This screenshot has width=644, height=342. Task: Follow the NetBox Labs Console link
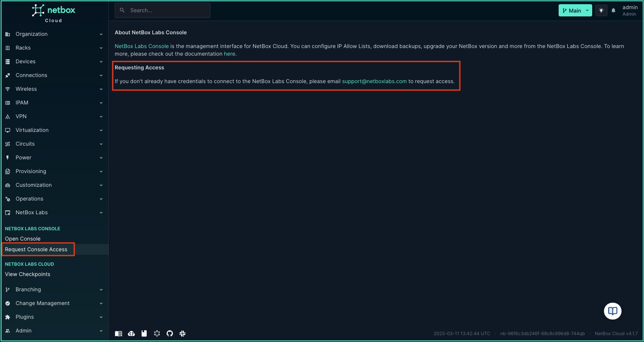click(141, 46)
